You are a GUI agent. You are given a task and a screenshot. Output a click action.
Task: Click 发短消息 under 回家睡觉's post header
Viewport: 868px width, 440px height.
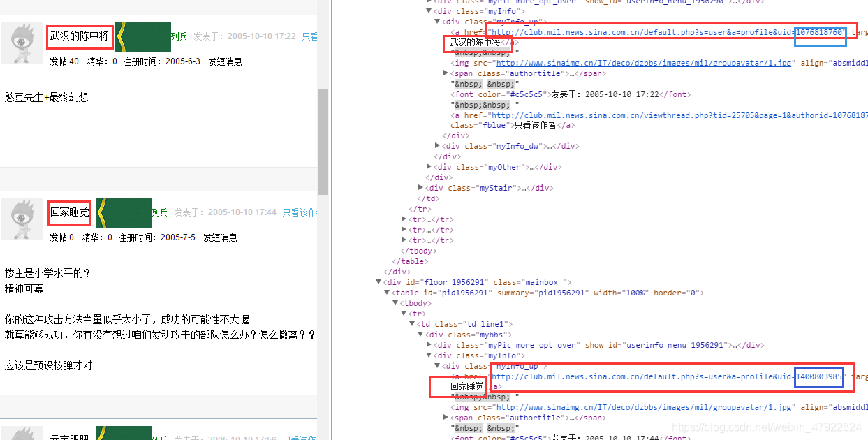point(220,237)
